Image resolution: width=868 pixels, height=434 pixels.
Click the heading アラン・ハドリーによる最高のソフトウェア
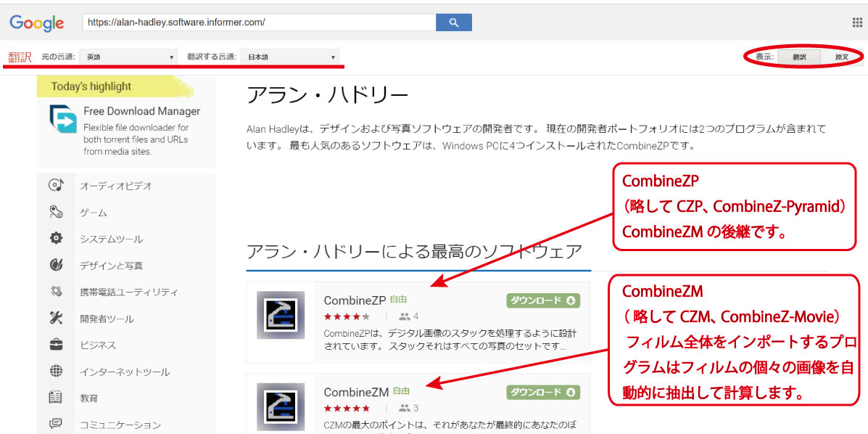(414, 252)
